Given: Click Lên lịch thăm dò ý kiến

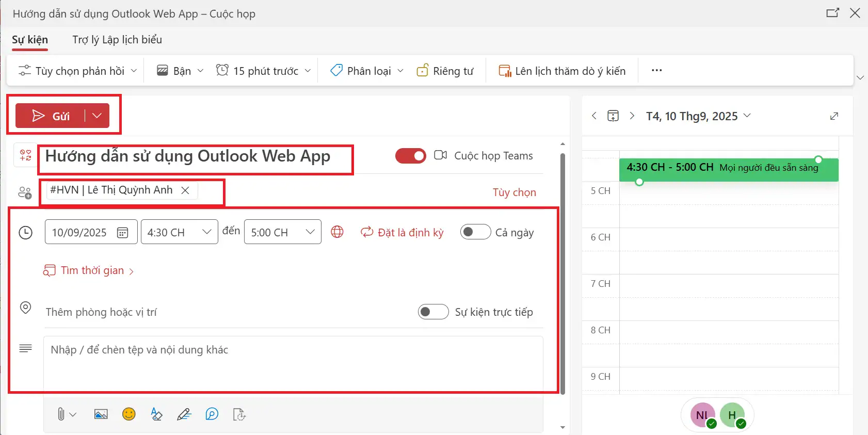Looking at the screenshot, I should click(562, 71).
